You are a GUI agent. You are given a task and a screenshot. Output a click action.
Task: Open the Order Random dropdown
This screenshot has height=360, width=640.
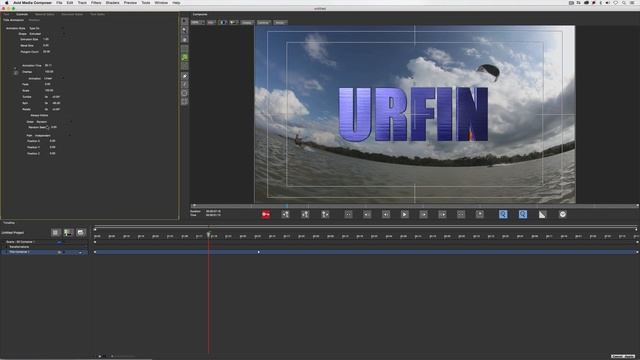tap(53, 122)
